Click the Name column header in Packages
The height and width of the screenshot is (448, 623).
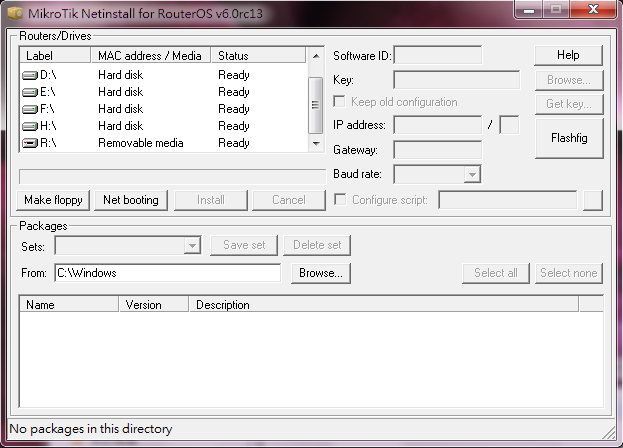click(x=69, y=305)
